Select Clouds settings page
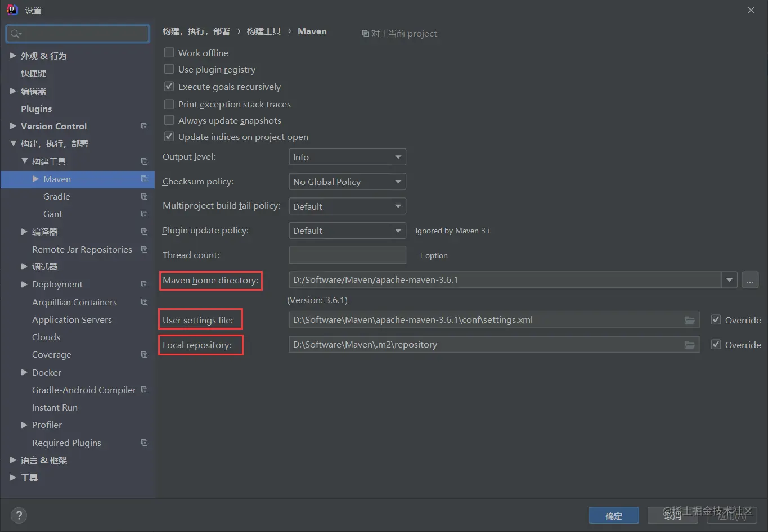768x532 pixels. 46,337
